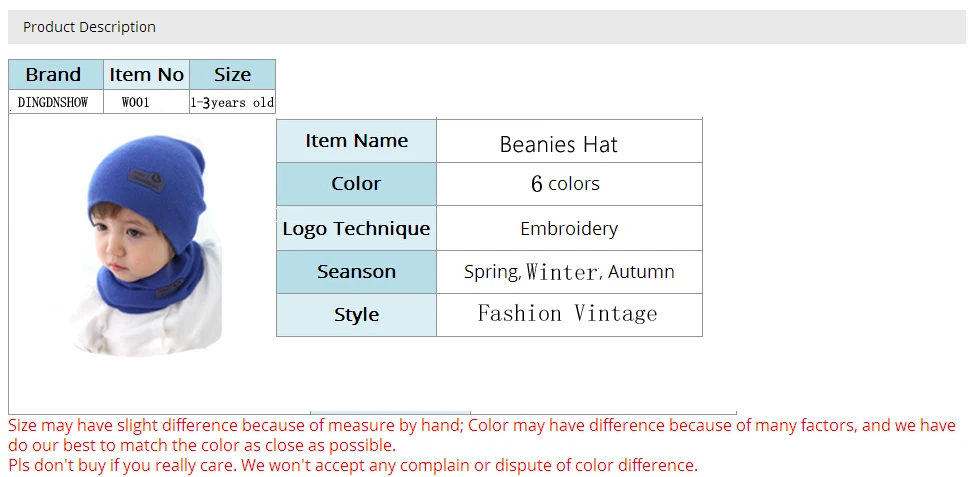Screen dimensions: 973x477
Task: Click the blue beanie child product photo
Action: 146,246
